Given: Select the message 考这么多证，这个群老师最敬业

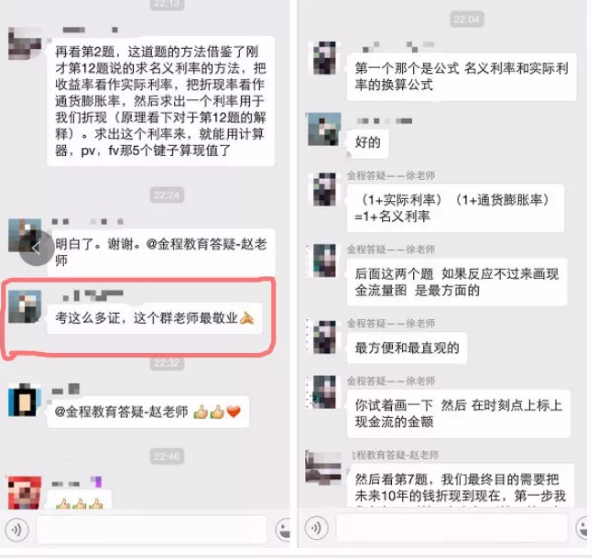Looking at the screenshot, I should coord(154,318).
